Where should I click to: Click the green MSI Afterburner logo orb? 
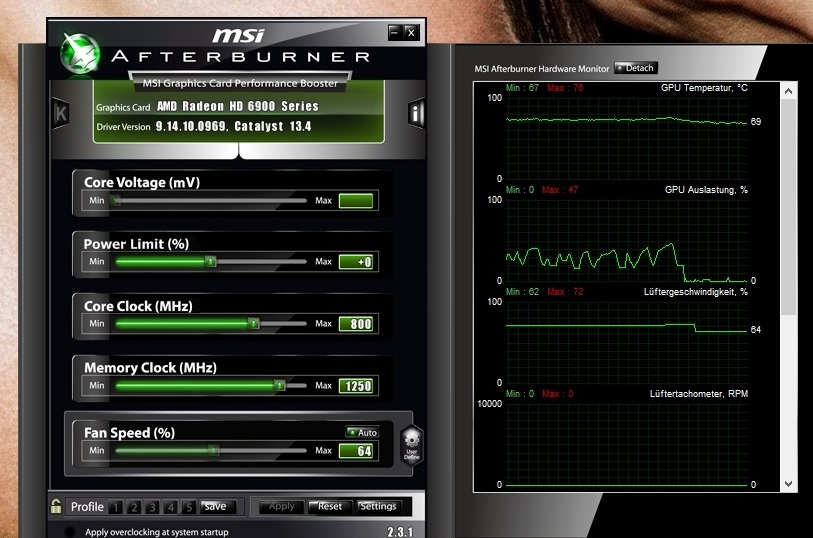coord(80,53)
